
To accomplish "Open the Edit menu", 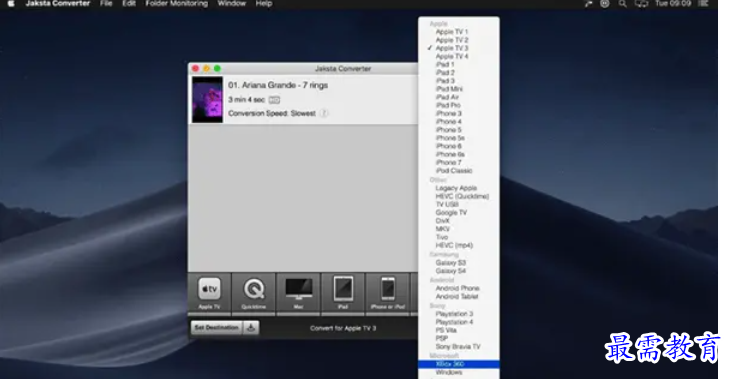I will coord(129,3).
